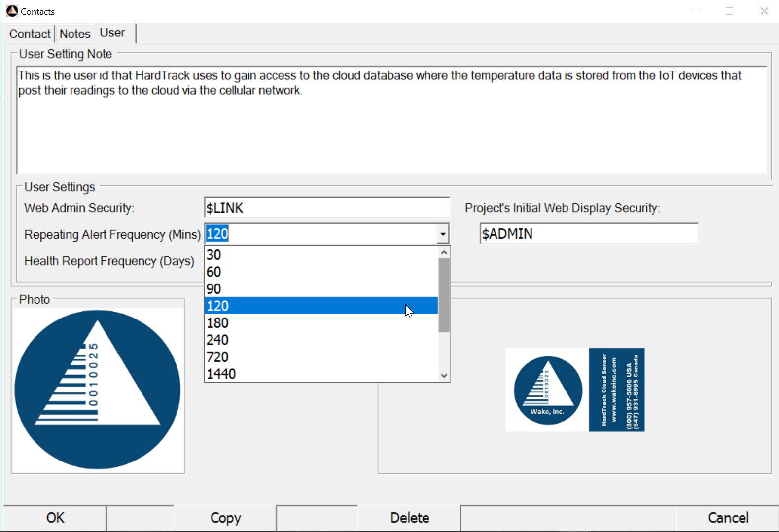Click the Wake, Inc. business card image
This screenshot has width=779, height=532.
575,390
